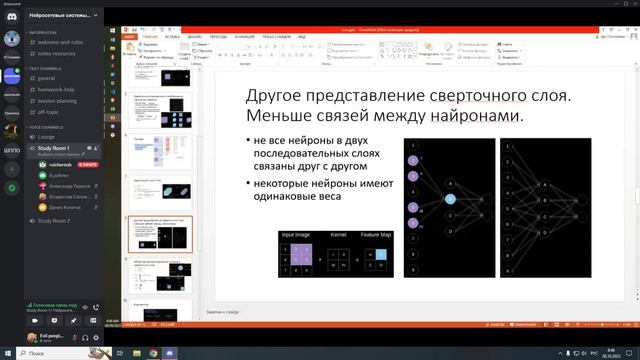640x360 pixels.
Task: Open the Копировать dropdown
Action: point(152,51)
